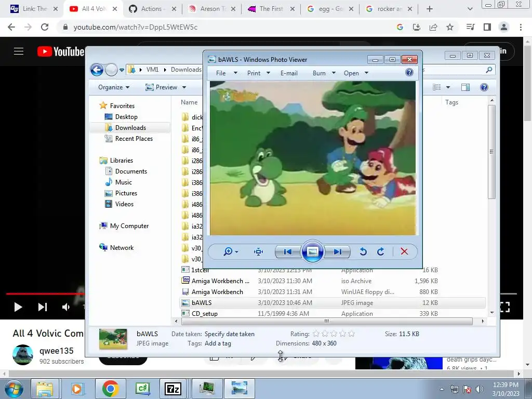532x399 pixels.
Task: Open Chrome three-dot menu
Action: coord(521,27)
